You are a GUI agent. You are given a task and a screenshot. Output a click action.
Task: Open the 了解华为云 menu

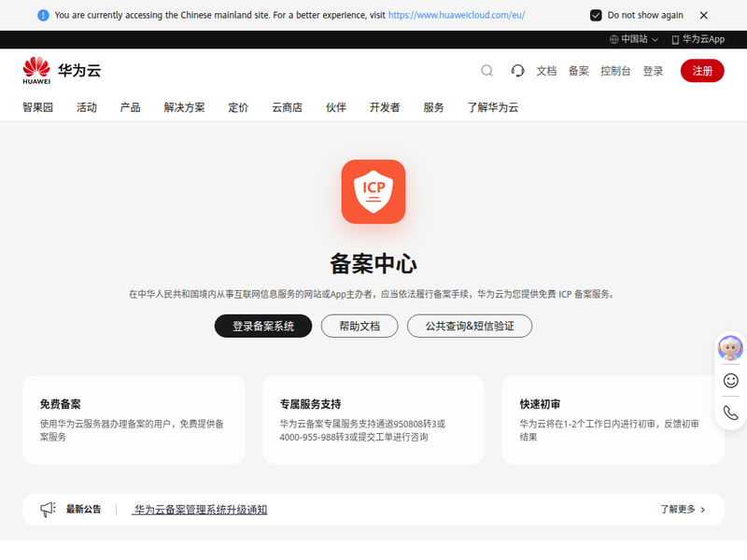tap(493, 107)
